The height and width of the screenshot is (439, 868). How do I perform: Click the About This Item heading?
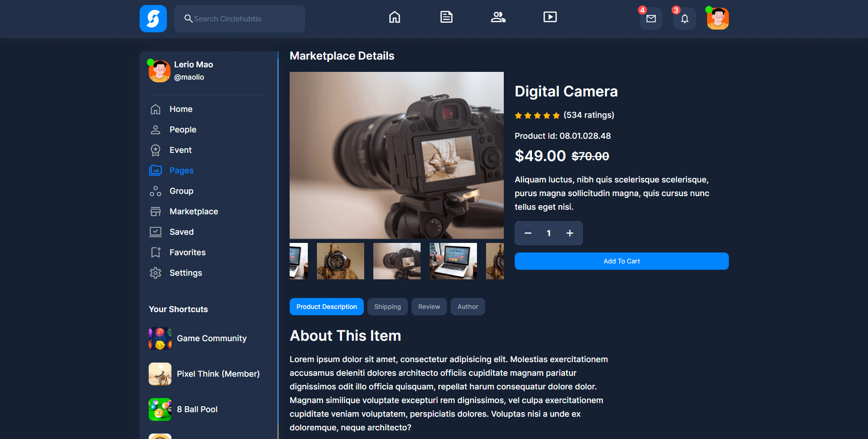click(x=346, y=336)
